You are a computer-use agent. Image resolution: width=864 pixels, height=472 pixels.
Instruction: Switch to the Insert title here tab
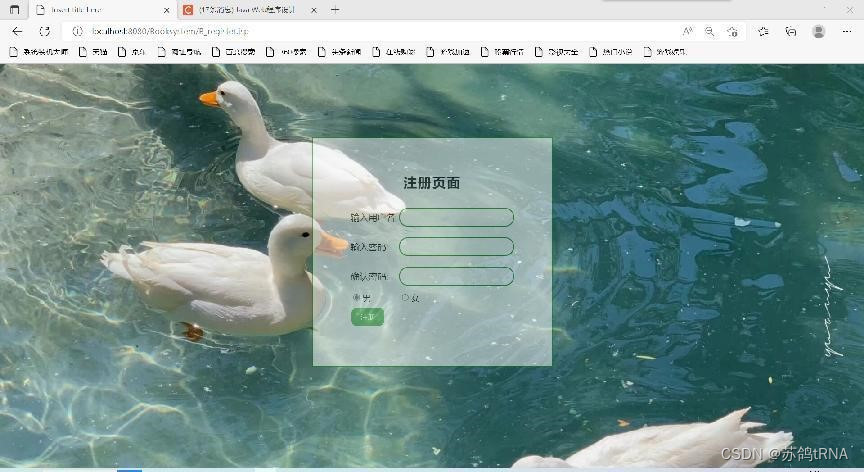[x=102, y=10]
